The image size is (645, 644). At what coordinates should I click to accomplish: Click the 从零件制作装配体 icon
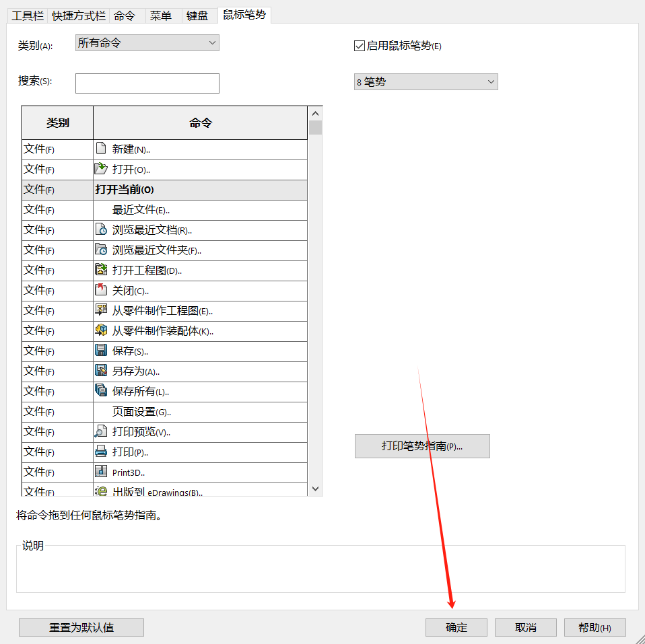(x=100, y=330)
